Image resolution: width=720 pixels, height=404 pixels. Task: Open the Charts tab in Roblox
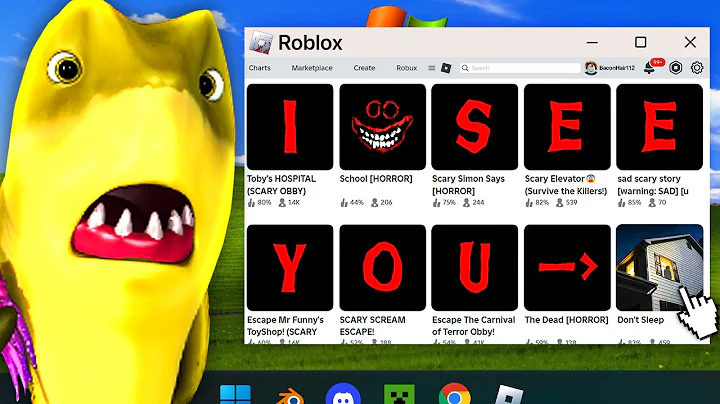[x=259, y=67]
